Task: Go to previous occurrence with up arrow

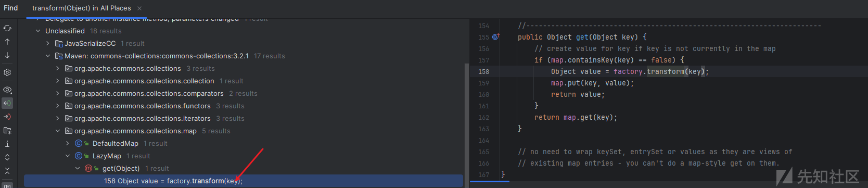Action: pos(7,42)
